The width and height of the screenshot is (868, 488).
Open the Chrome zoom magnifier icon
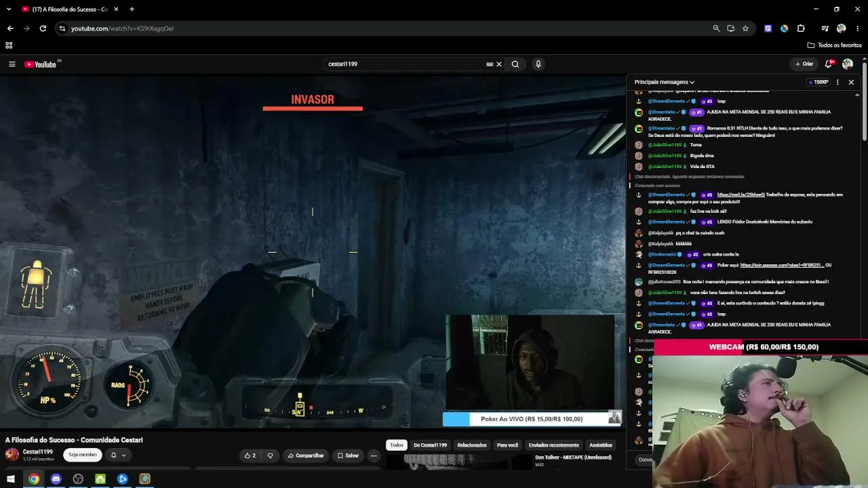coord(716,28)
